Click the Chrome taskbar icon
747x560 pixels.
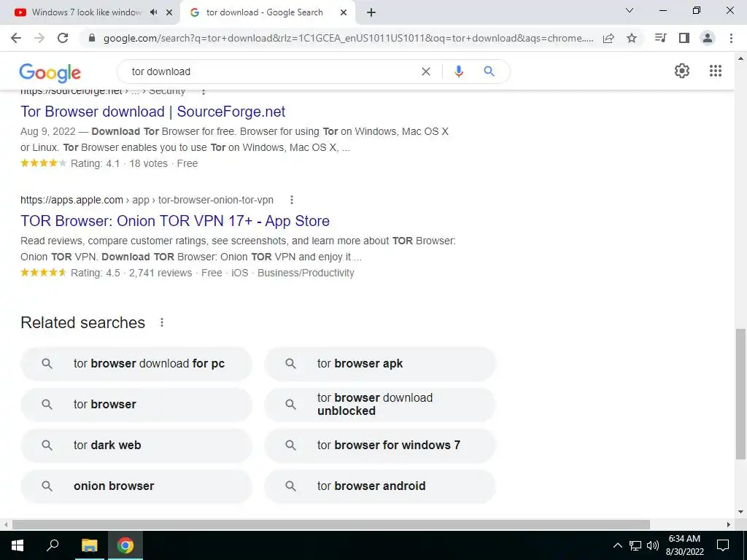[x=125, y=545]
